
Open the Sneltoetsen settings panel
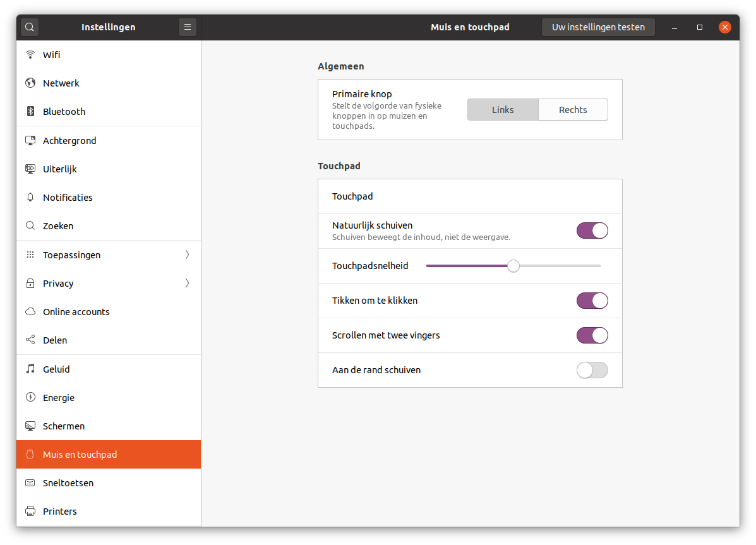tap(68, 483)
